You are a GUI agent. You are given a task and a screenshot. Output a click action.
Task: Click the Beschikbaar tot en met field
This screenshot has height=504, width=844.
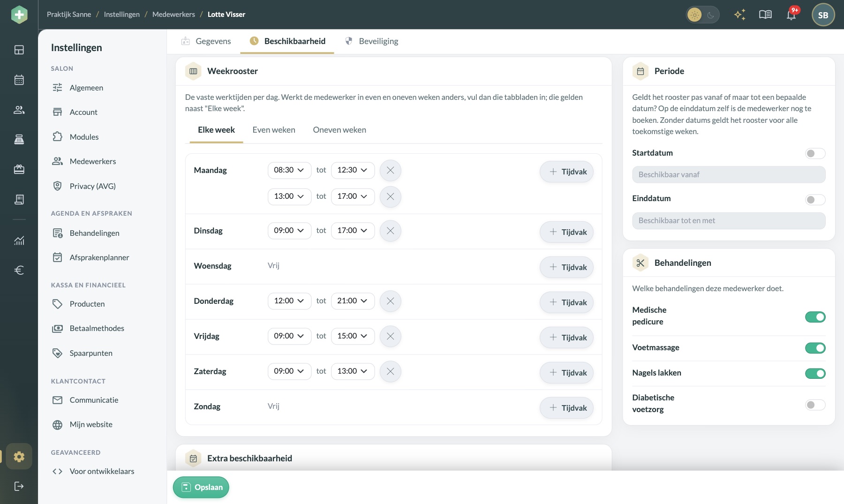pyautogui.click(x=729, y=221)
